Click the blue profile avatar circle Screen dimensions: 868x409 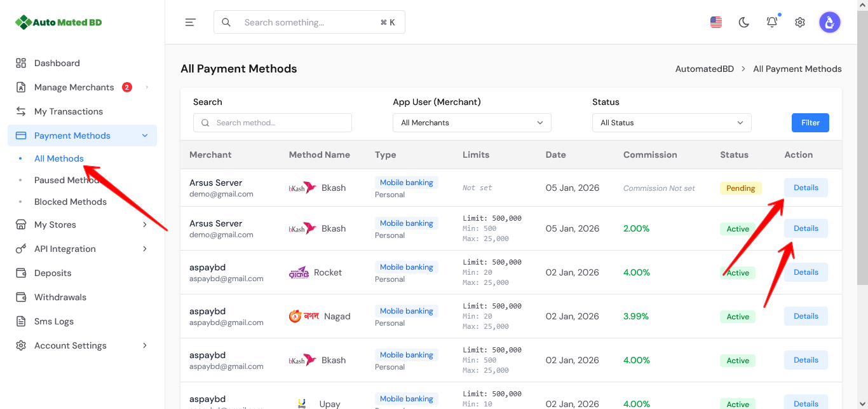click(830, 22)
